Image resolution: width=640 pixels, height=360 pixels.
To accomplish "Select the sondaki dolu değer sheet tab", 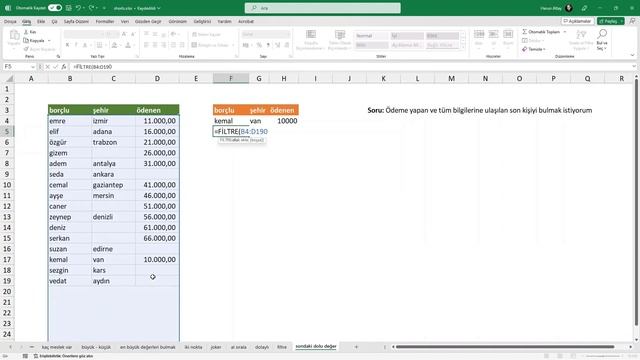I will (316, 347).
